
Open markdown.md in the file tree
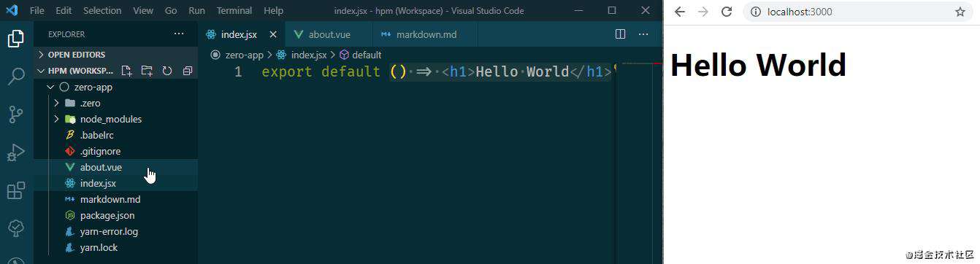tap(115, 199)
